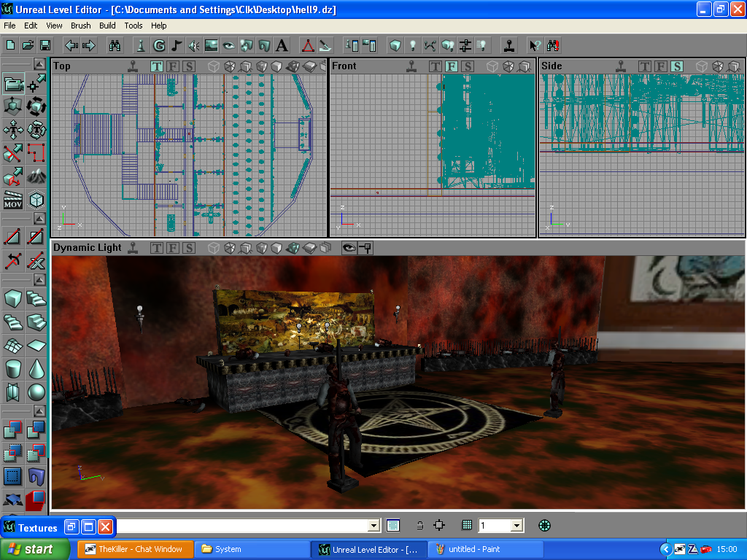Open the Brush menu
Image resolution: width=747 pixels, height=560 pixels.
tap(80, 26)
